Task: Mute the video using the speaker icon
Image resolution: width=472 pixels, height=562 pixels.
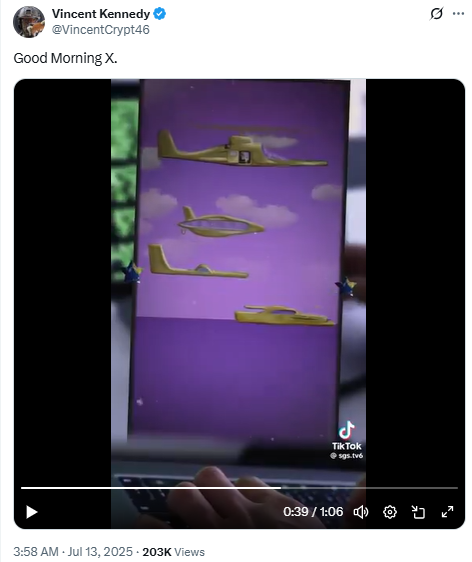Action: [x=361, y=512]
